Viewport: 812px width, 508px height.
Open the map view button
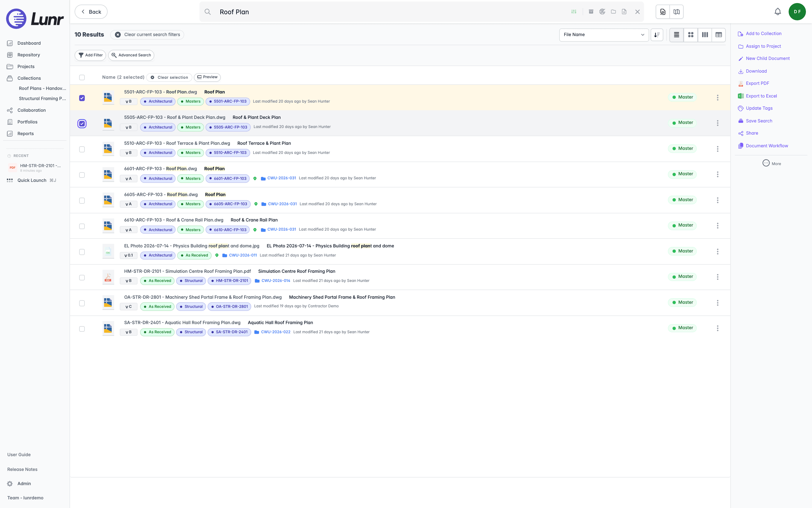point(676,12)
